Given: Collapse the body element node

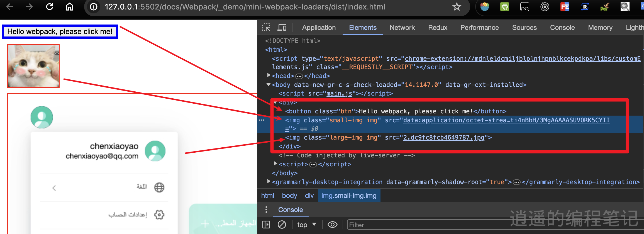Looking at the screenshot, I should point(269,84).
